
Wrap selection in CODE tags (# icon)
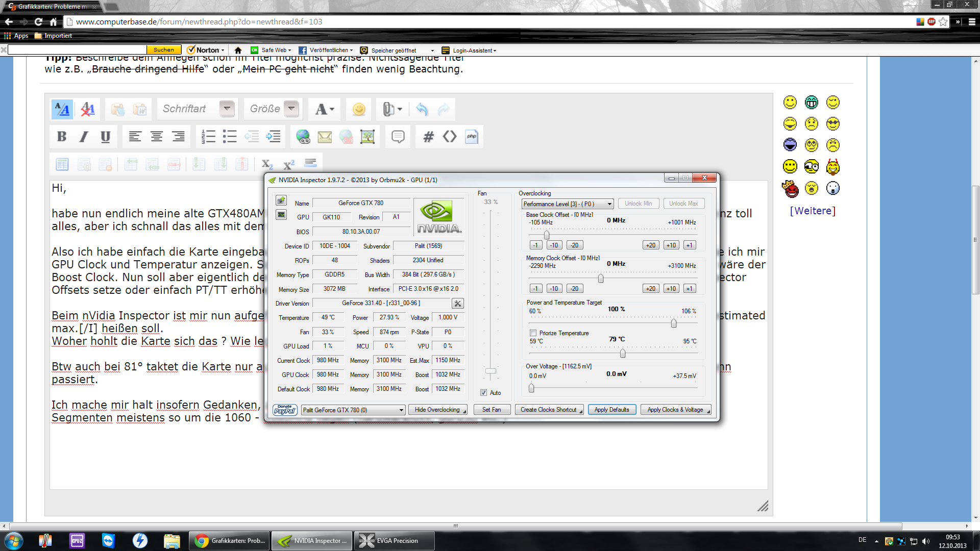tap(428, 136)
